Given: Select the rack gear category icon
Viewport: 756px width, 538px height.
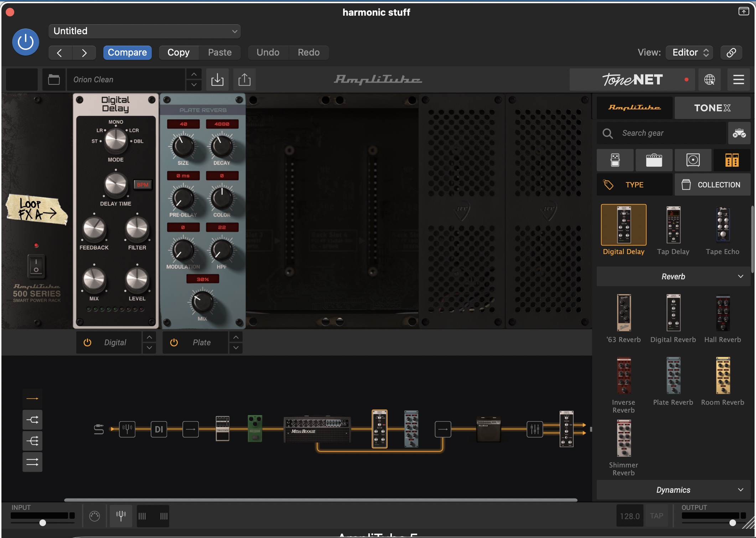Looking at the screenshot, I should (732, 160).
